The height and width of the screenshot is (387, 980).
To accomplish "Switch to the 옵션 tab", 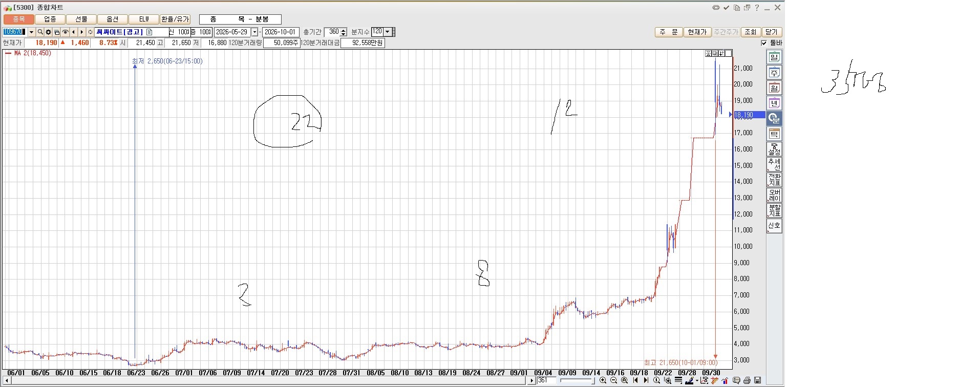I will point(113,19).
